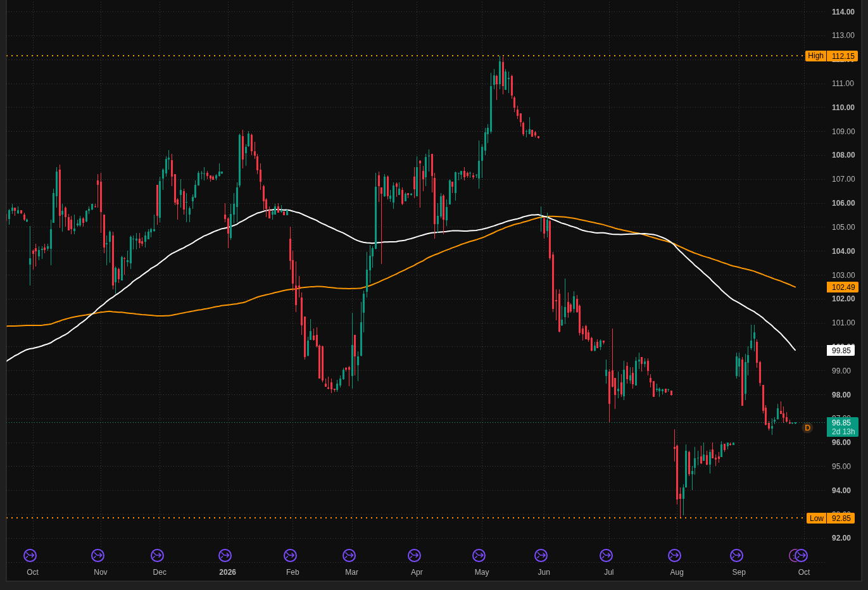The height and width of the screenshot is (590, 868).
Task: Select the white 99.85 moving average label
Action: click(841, 350)
